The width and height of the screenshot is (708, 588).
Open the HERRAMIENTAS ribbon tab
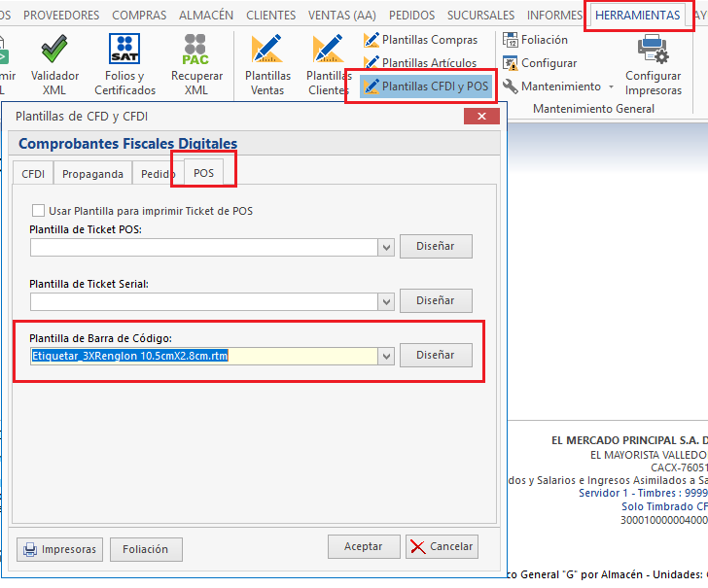637,16
